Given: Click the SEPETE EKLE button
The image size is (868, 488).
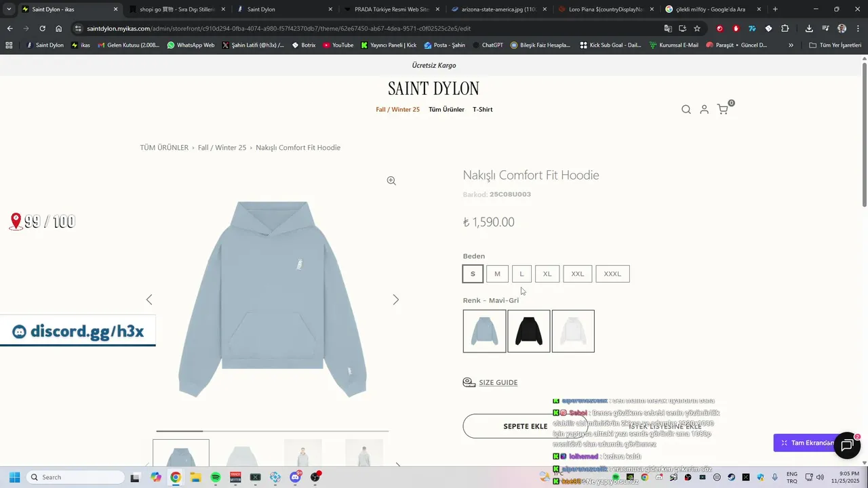Looking at the screenshot, I should 525,426.
